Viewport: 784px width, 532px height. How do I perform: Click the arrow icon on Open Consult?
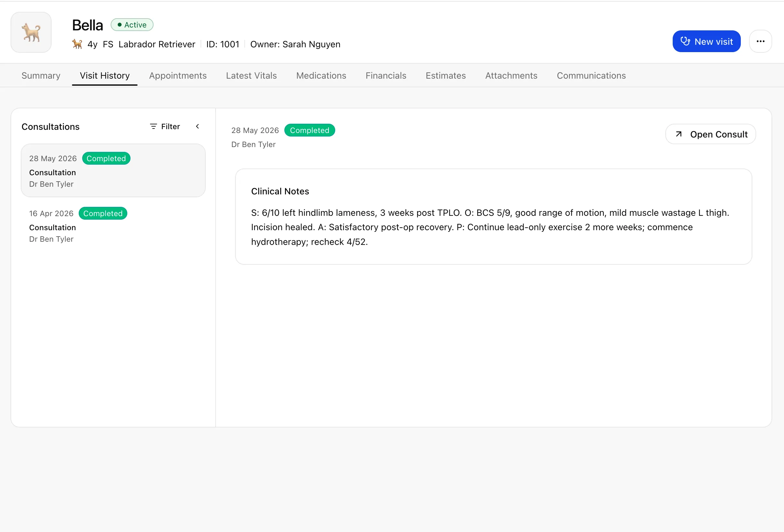[679, 134]
